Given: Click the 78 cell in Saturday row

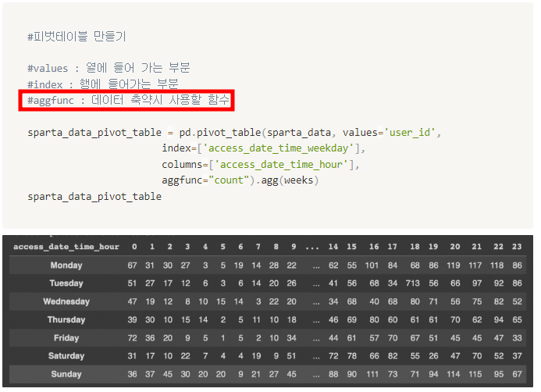Looking at the screenshot, I should (x=351, y=356).
